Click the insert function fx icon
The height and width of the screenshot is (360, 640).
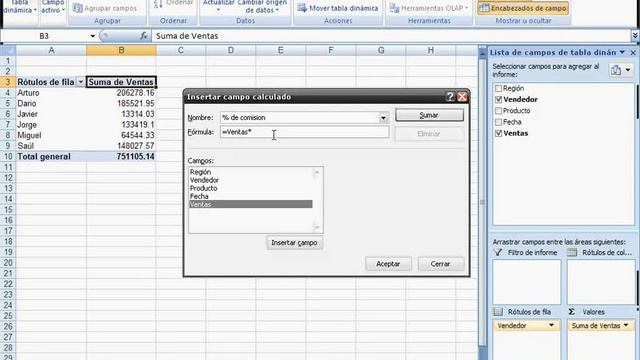[x=143, y=36]
